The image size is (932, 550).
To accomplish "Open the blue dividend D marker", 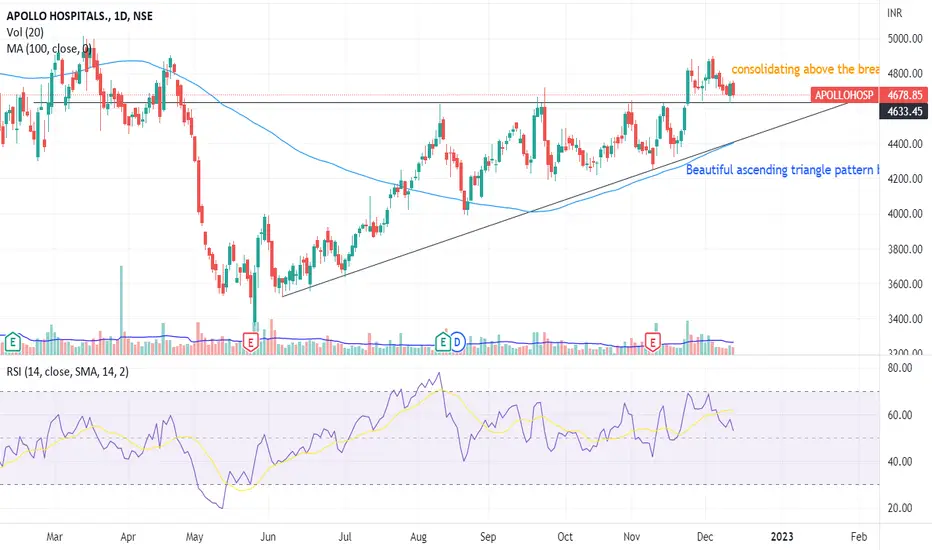I will pyautogui.click(x=457, y=342).
